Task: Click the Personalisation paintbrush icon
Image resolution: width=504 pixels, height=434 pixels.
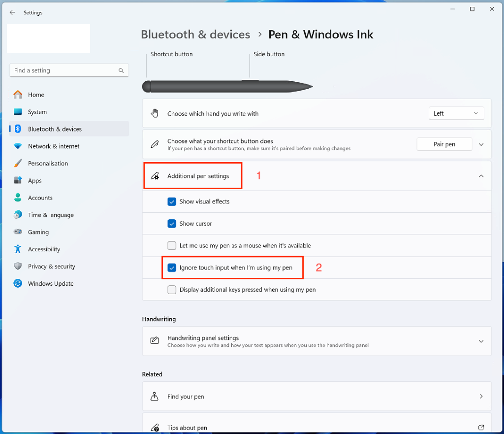Action: click(x=18, y=163)
